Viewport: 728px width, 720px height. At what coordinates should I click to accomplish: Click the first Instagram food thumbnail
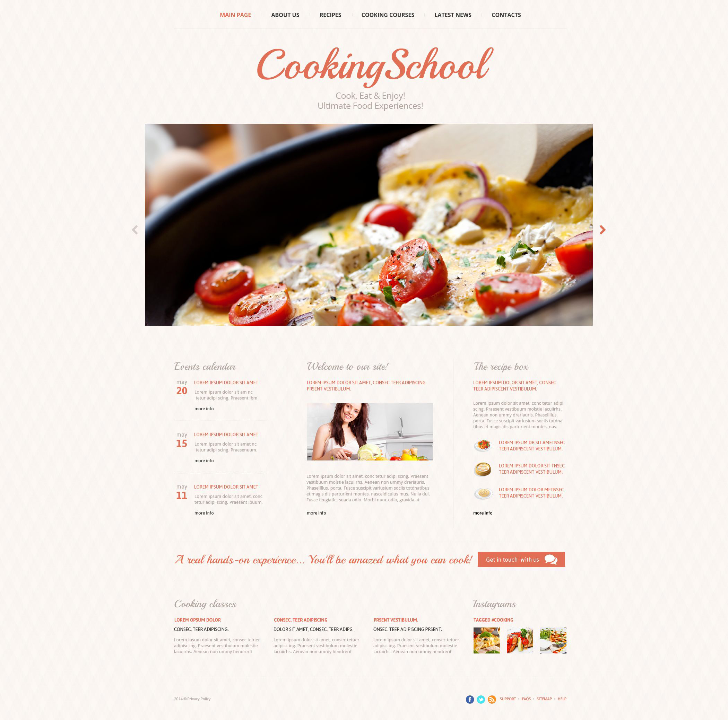click(x=485, y=641)
